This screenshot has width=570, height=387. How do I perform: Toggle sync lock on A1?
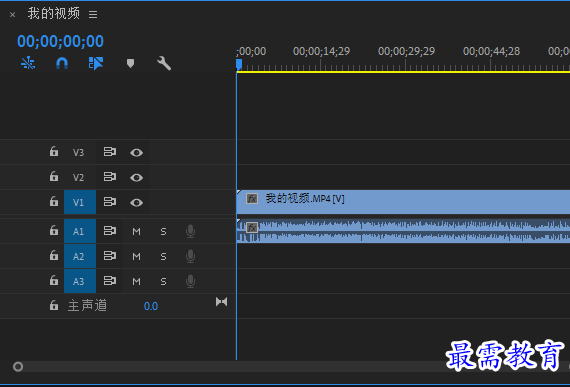(x=110, y=231)
